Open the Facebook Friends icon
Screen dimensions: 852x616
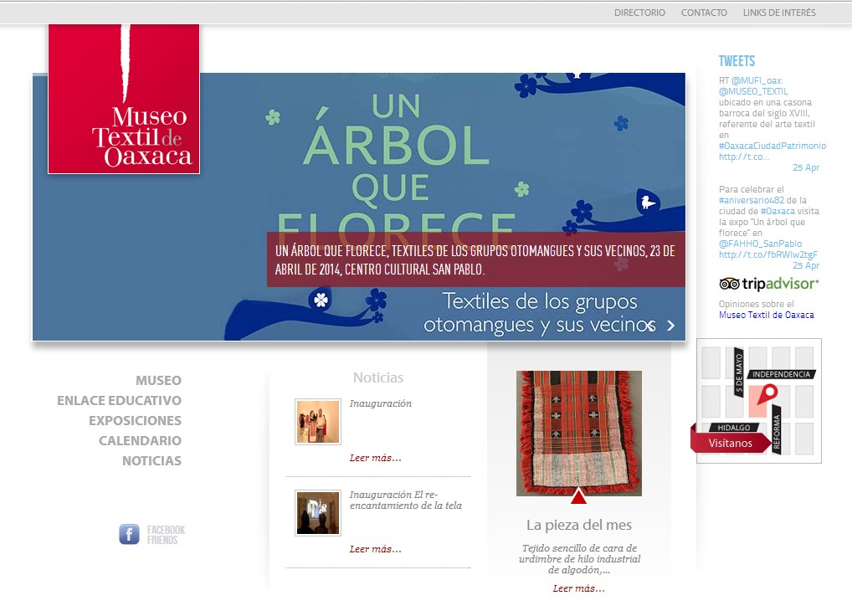[130, 534]
